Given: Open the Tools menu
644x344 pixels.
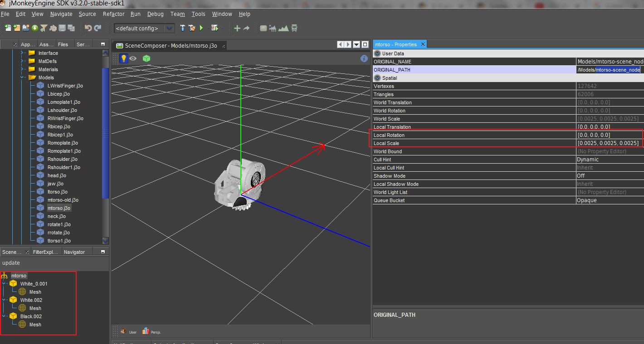Looking at the screenshot, I should pos(198,14).
